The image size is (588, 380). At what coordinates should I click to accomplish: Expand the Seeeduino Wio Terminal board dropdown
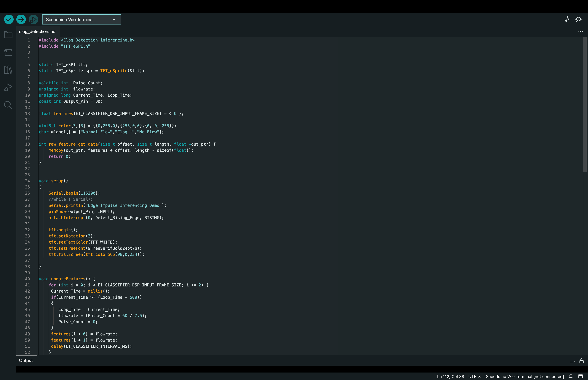point(81,20)
